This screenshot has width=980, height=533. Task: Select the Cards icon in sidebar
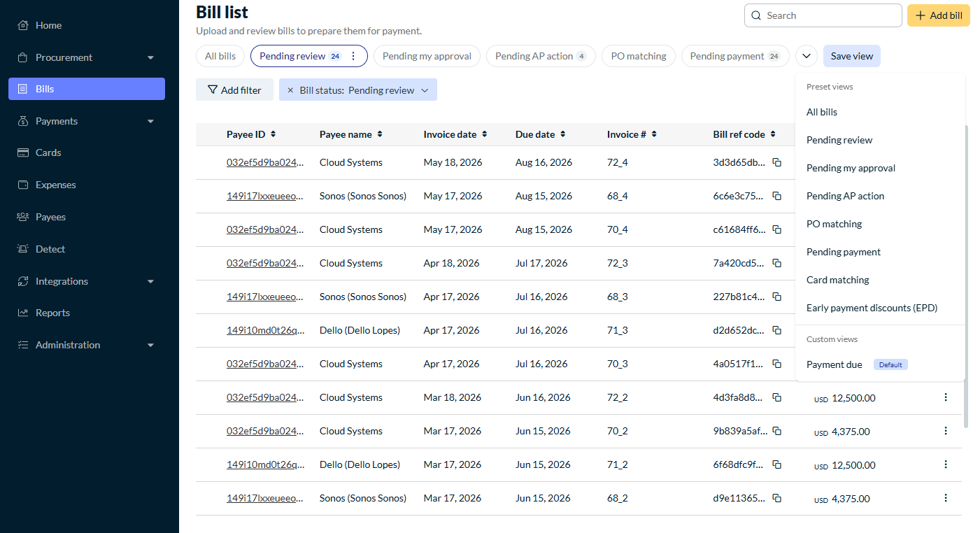click(23, 152)
